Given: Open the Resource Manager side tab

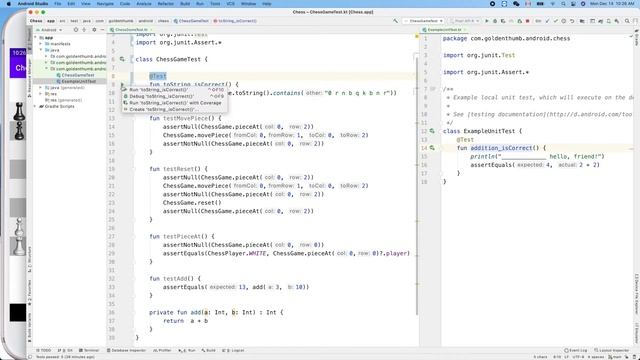Looking at the screenshot, I should coord(29,78).
